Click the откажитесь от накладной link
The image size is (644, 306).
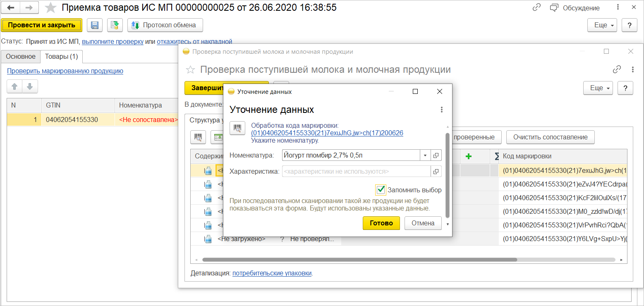pos(194,41)
